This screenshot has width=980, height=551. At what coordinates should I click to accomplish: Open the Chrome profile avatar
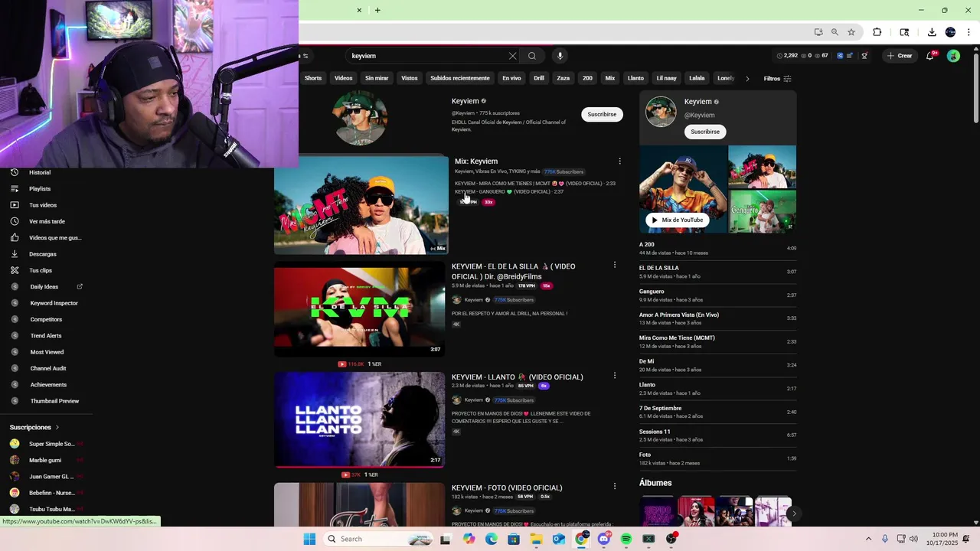tap(950, 32)
